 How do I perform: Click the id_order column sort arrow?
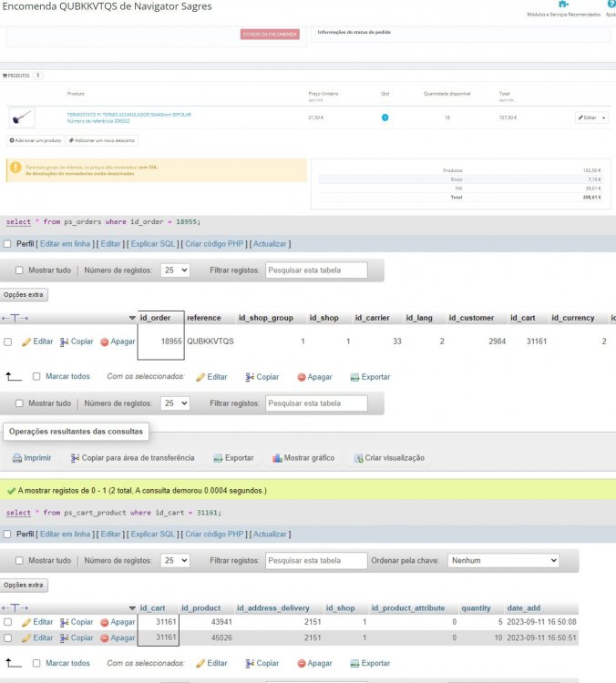[x=132, y=318]
